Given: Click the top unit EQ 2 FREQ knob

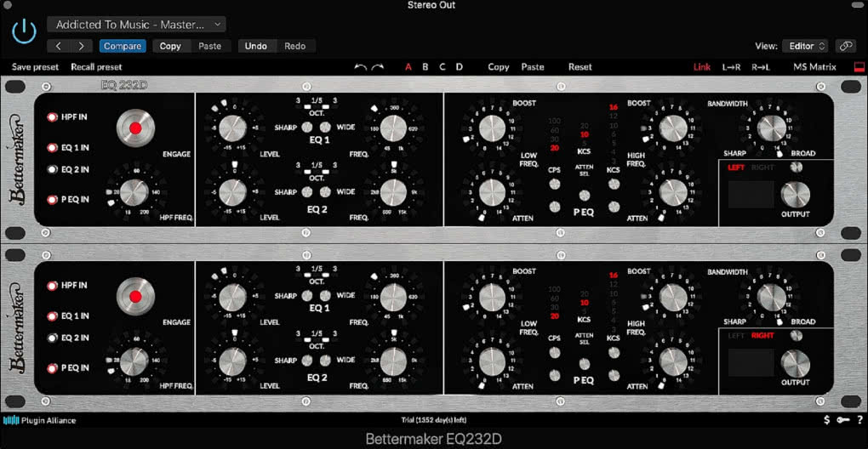Looking at the screenshot, I should pyautogui.click(x=393, y=192).
